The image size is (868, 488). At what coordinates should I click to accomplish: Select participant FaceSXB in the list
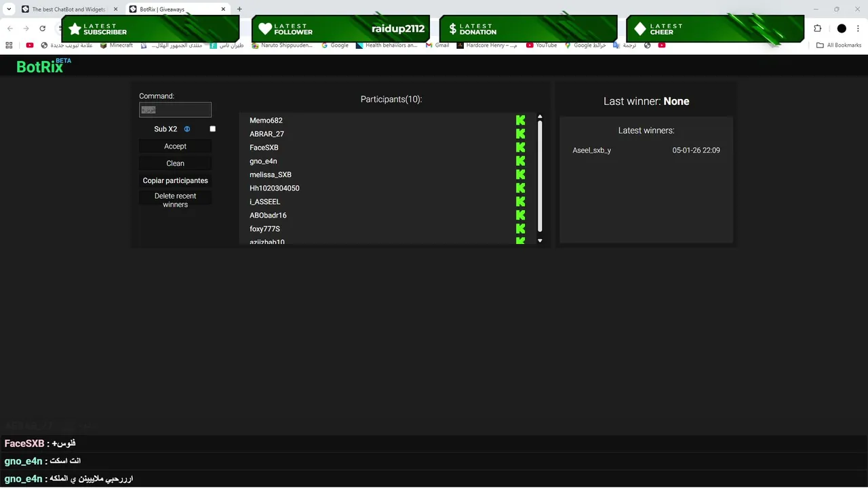pyautogui.click(x=264, y=147)
